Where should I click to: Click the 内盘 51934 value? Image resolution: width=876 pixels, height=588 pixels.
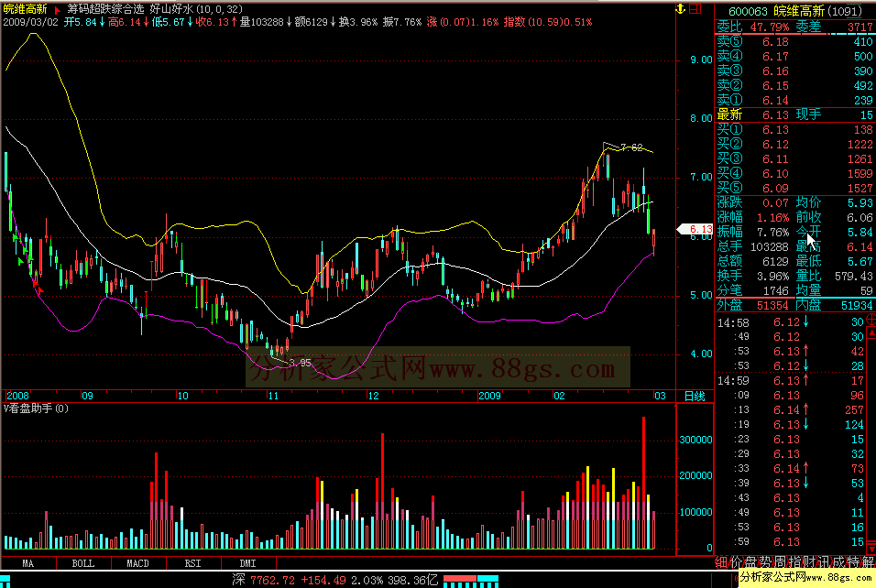pos(857,305)
